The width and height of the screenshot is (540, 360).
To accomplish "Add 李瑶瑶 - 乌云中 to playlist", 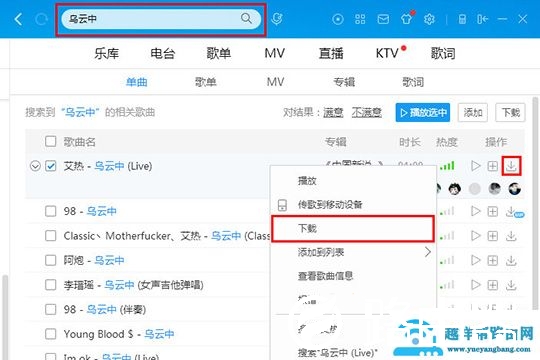I will point(492,285).
